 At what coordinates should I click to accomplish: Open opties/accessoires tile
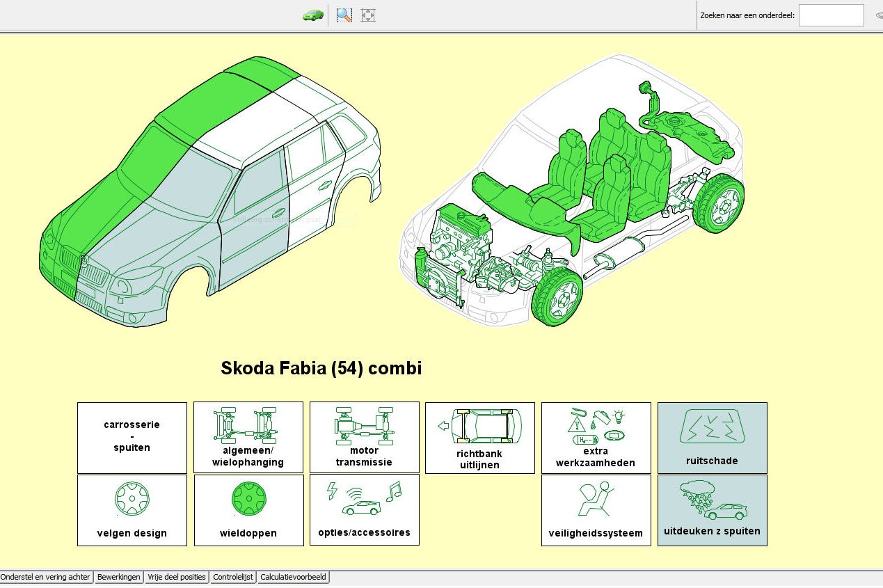coord(364,510)
